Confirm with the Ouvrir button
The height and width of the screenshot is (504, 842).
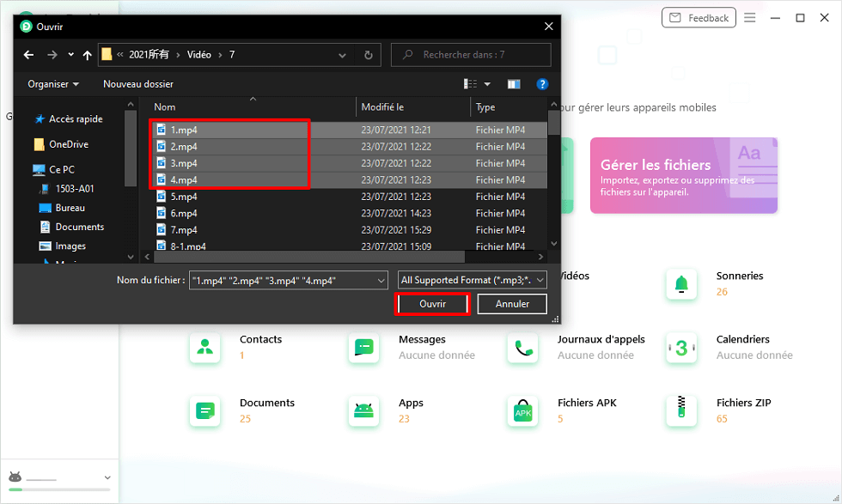pos(432,304)
